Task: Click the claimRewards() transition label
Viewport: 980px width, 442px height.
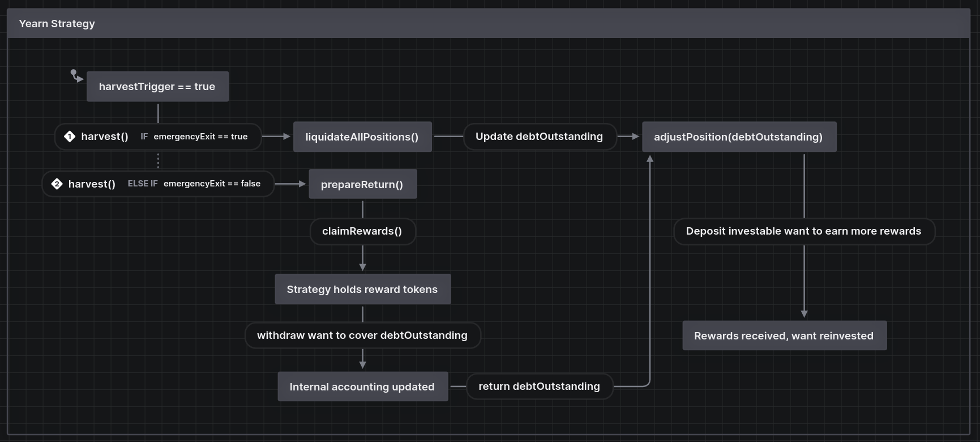Action: (362, 231)
